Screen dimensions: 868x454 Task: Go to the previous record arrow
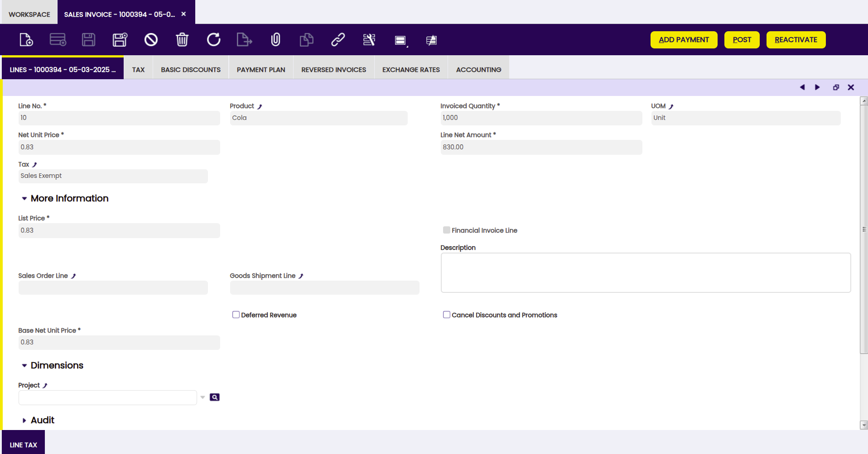pyautogui.click(x=802, y=87)
